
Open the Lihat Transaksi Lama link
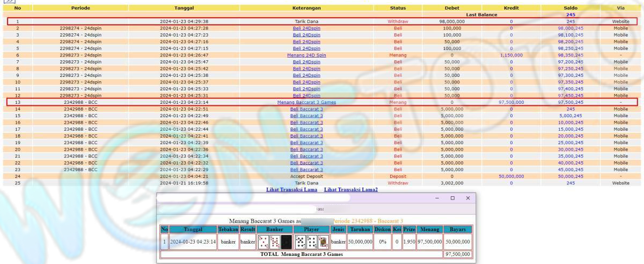pyautogui.click(x=292, y=190)
